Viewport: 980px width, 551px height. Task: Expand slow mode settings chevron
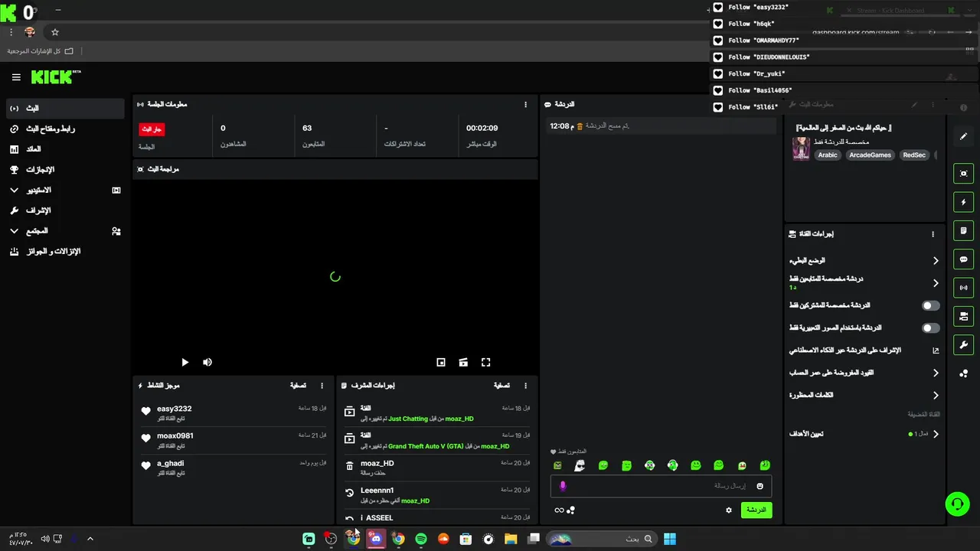[935, 261]
